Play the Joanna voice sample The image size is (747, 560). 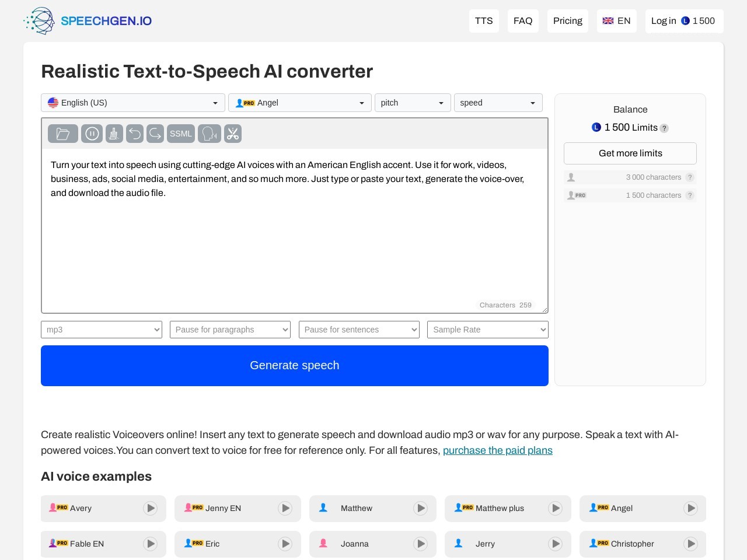point(420,544)
